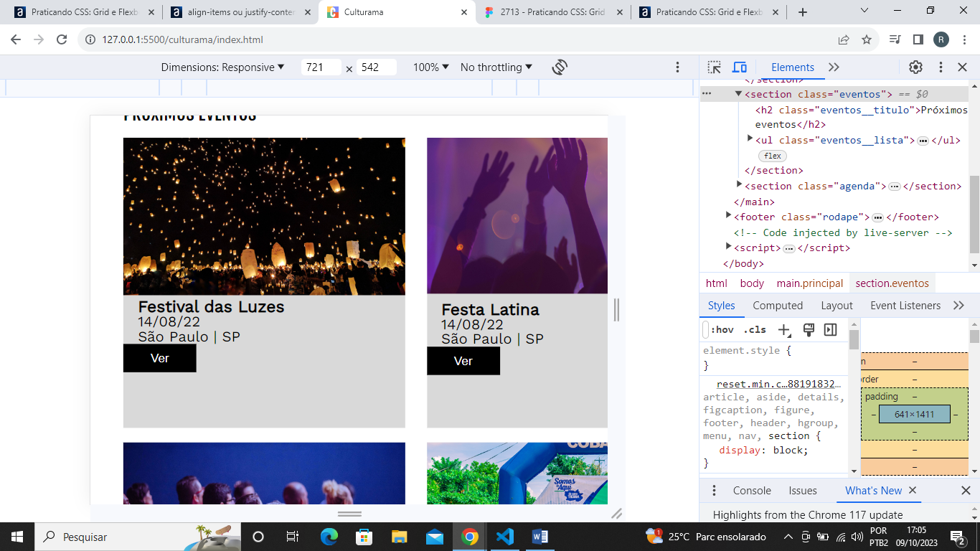Open the tab search chevron

[864, 11]
